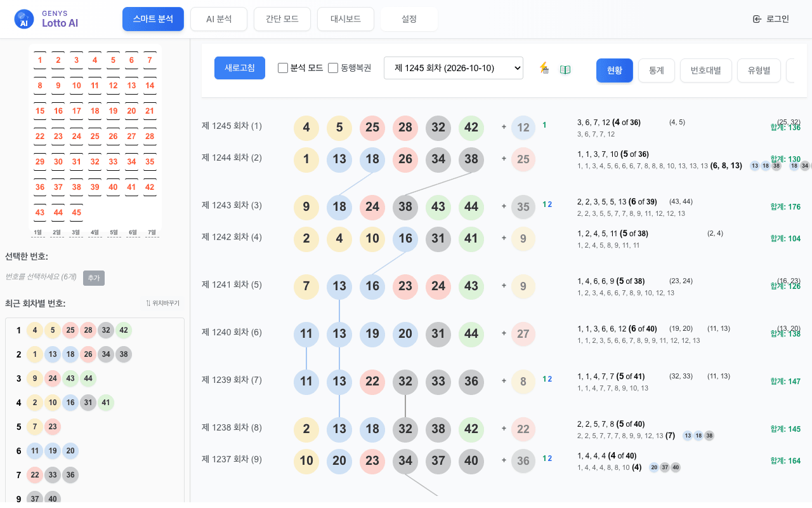Select the 간단 모드 tab
The image size is (812, 508).
click(282, 19)
